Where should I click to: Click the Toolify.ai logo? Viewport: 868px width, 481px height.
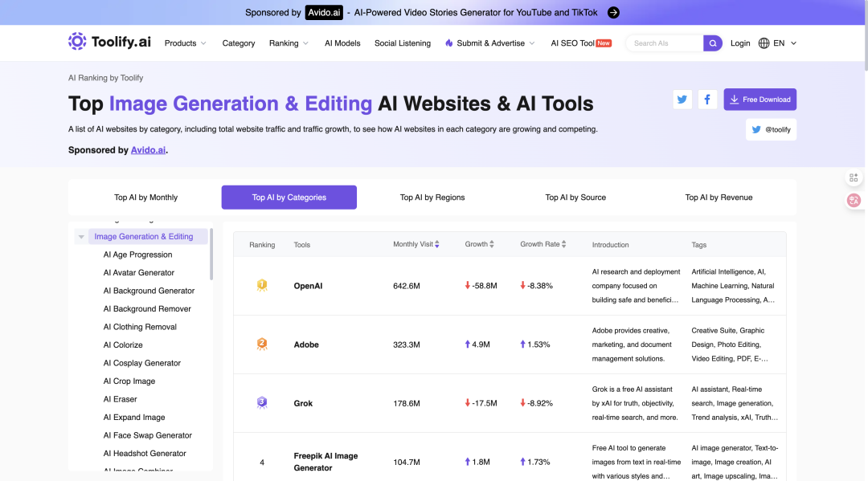[x=109, y=42]
